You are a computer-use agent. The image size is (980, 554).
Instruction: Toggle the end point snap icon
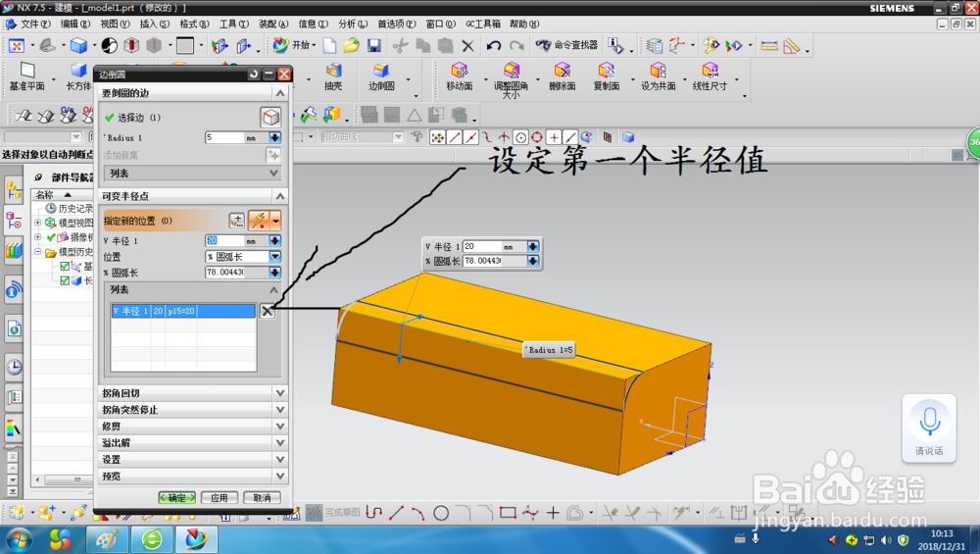455,137
